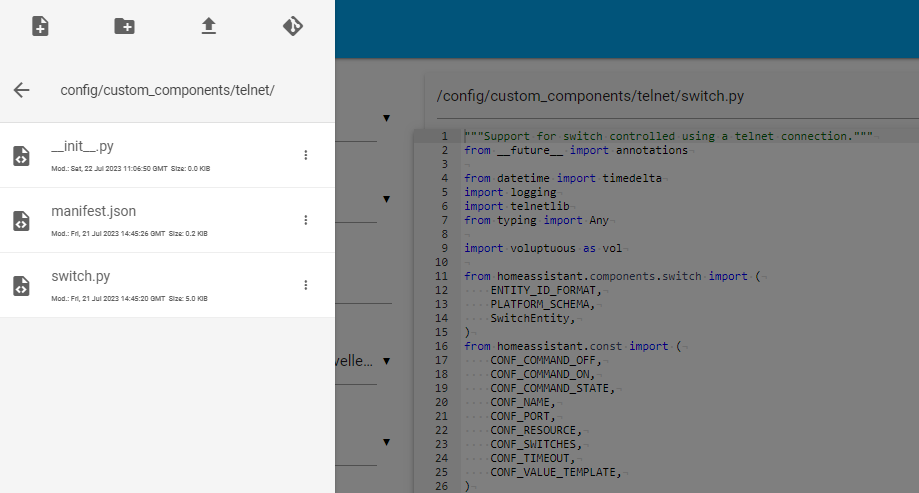
Task: Click the config/custom_components/telnet/ folder path
Action: pyautogui.click(x=167, y=90)
